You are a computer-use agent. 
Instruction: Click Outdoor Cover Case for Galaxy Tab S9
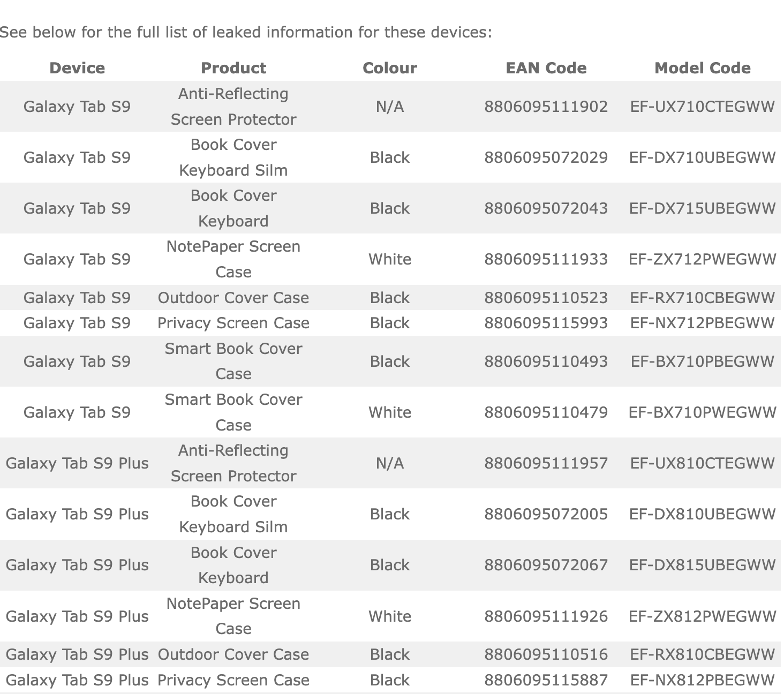(x=233, y=298)
